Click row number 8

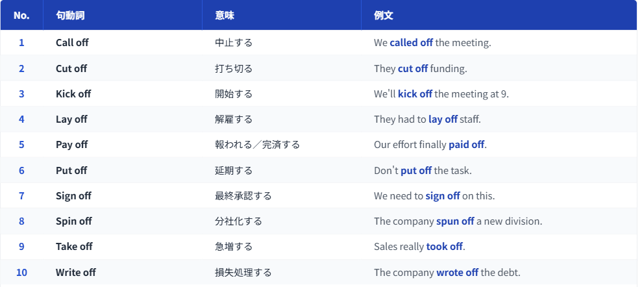coord(21,221)
